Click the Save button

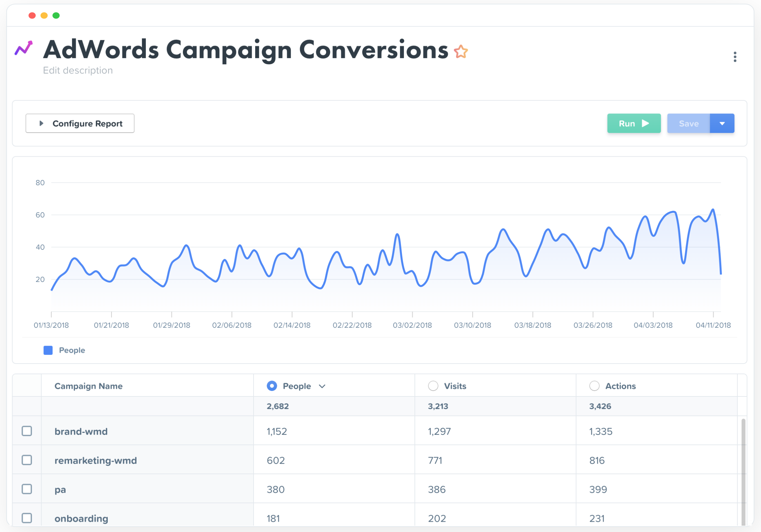pyautogui.click(x=688, y=123)
